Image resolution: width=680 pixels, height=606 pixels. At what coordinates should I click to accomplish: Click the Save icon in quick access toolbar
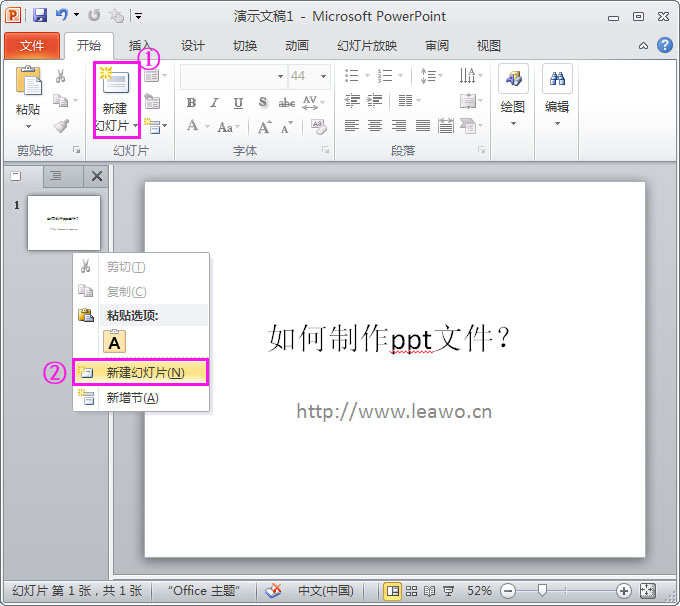coord(40,16)
